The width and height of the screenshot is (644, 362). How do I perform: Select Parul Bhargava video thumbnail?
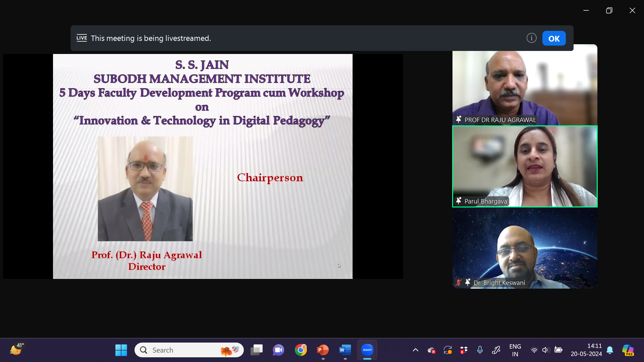point(525,166)
